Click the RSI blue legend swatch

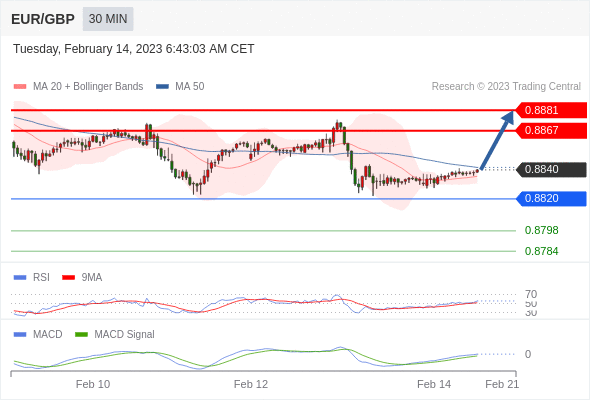point(20,278)
